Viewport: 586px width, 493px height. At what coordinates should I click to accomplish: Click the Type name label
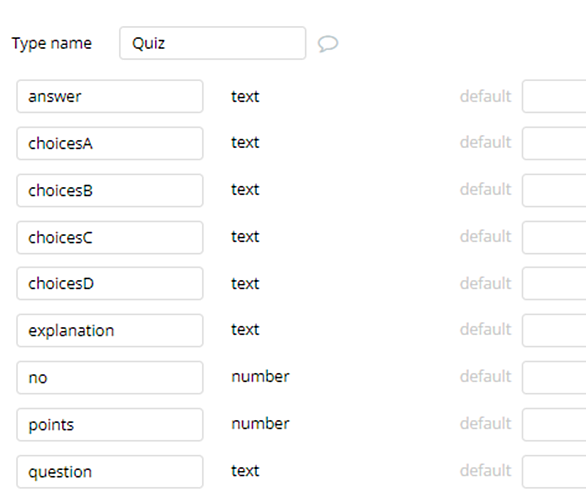pos(52,44)
